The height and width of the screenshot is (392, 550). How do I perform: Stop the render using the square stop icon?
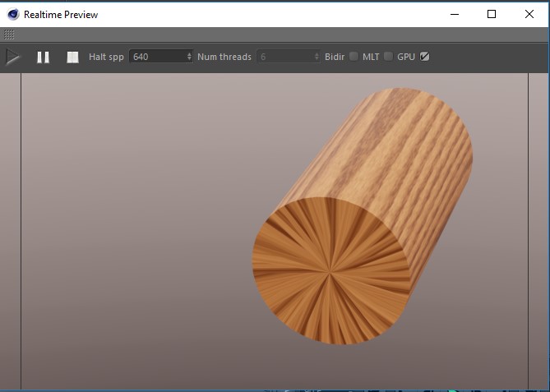pos(72,57)
